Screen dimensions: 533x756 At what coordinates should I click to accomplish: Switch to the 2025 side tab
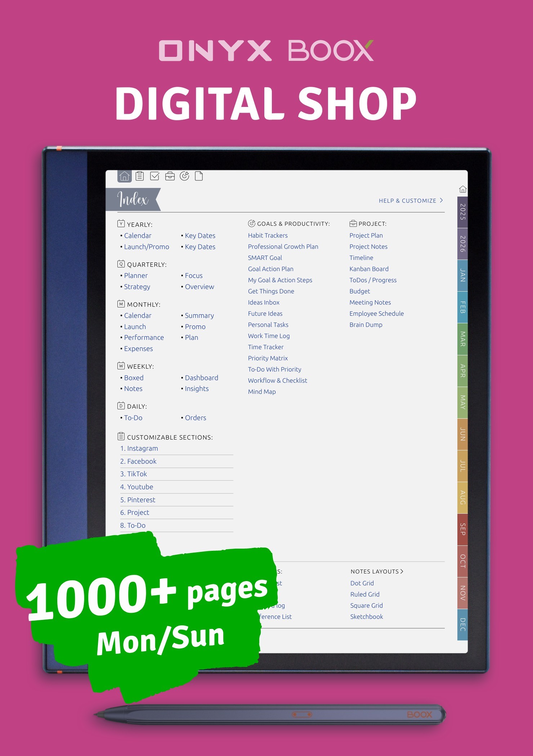[x=462, y=212]
